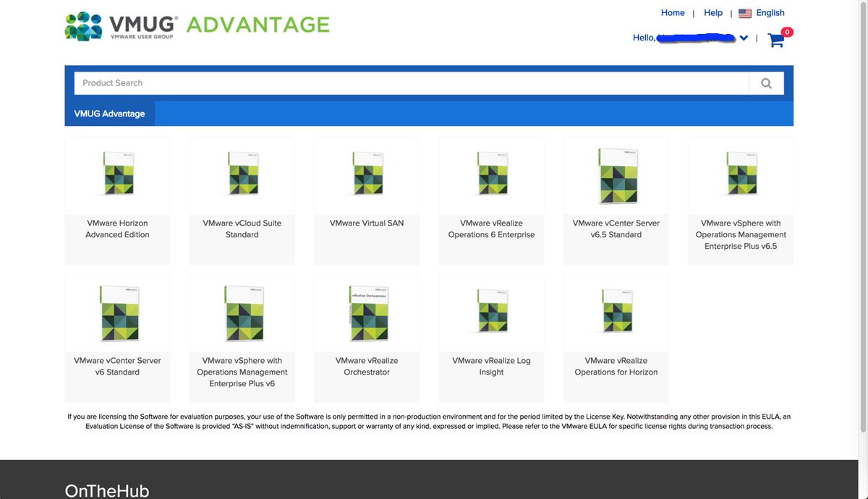Go to the Home link

point(673,13)
